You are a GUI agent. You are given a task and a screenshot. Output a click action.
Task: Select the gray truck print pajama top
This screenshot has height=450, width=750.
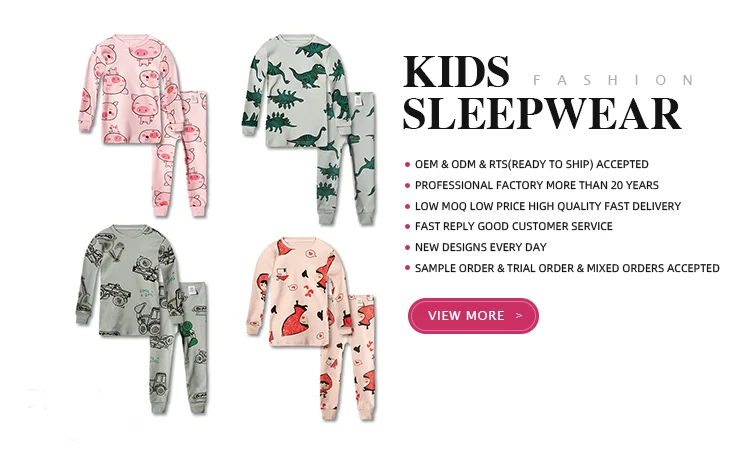(x=128, y=280)
